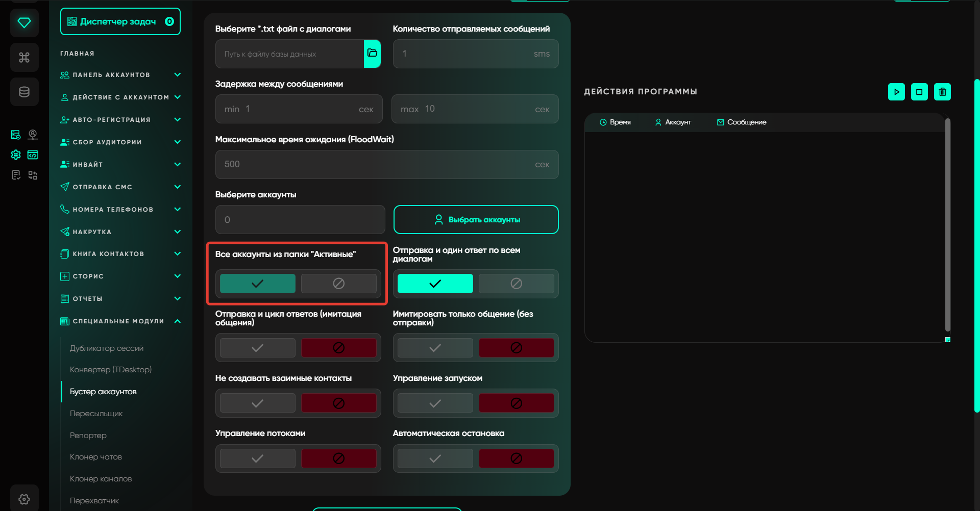Click the command symbol icon in left rail
The image size is (980, 511).
(x=24, y=58)
